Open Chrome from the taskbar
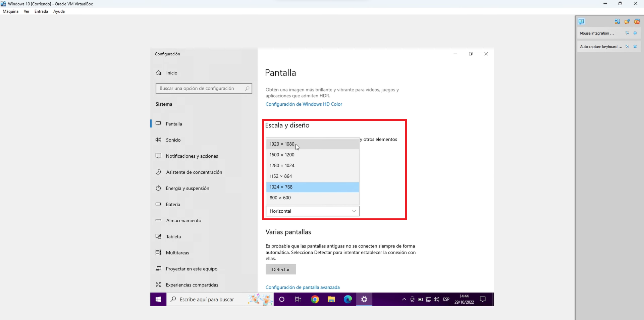The height and width of the screenshot is (320, 644). (315, 299)
